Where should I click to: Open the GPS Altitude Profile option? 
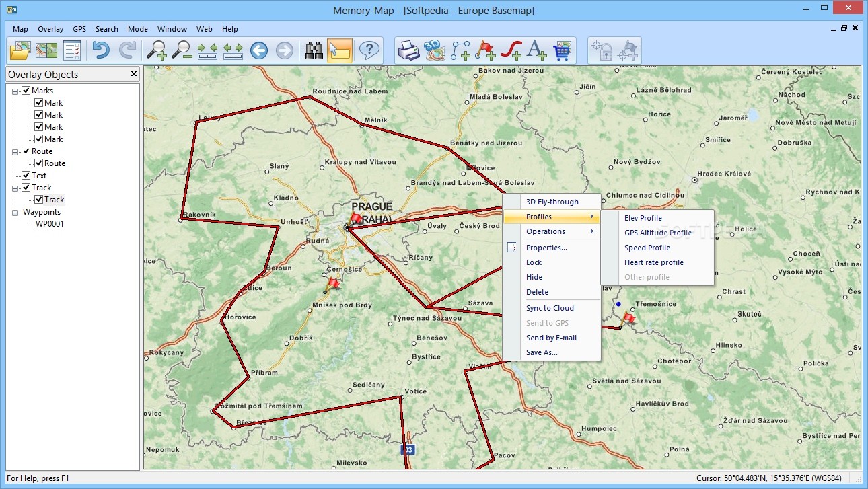coord(657,233)
